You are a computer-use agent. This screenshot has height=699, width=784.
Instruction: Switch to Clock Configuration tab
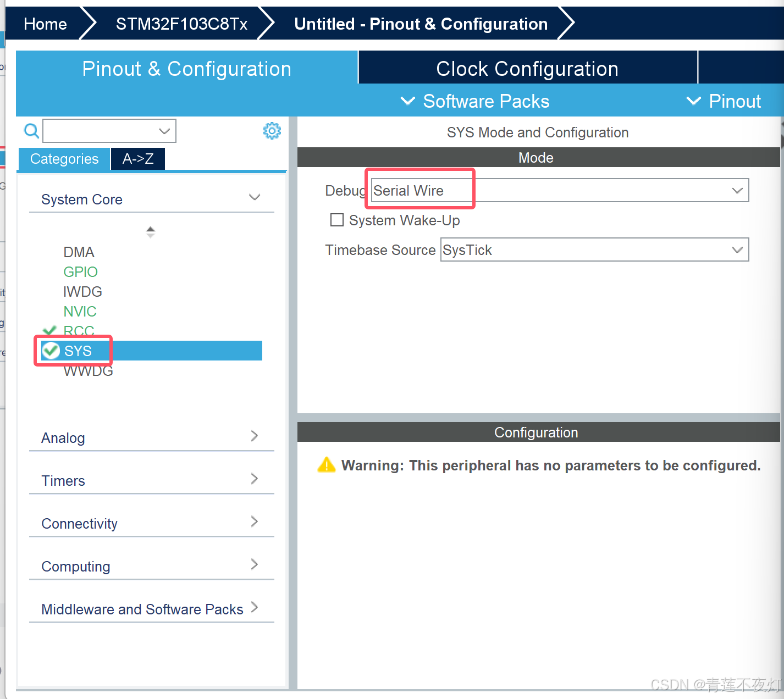click(527, 68)
